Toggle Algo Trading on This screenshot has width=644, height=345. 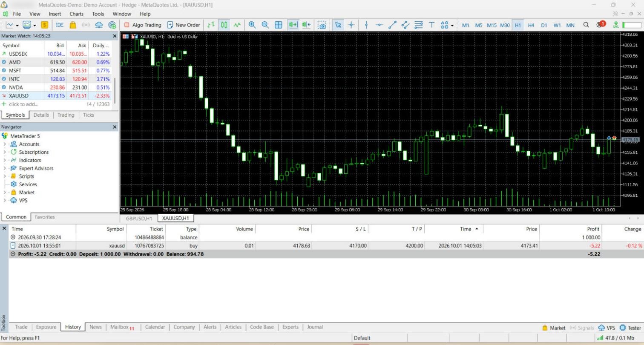coord(143,25)
